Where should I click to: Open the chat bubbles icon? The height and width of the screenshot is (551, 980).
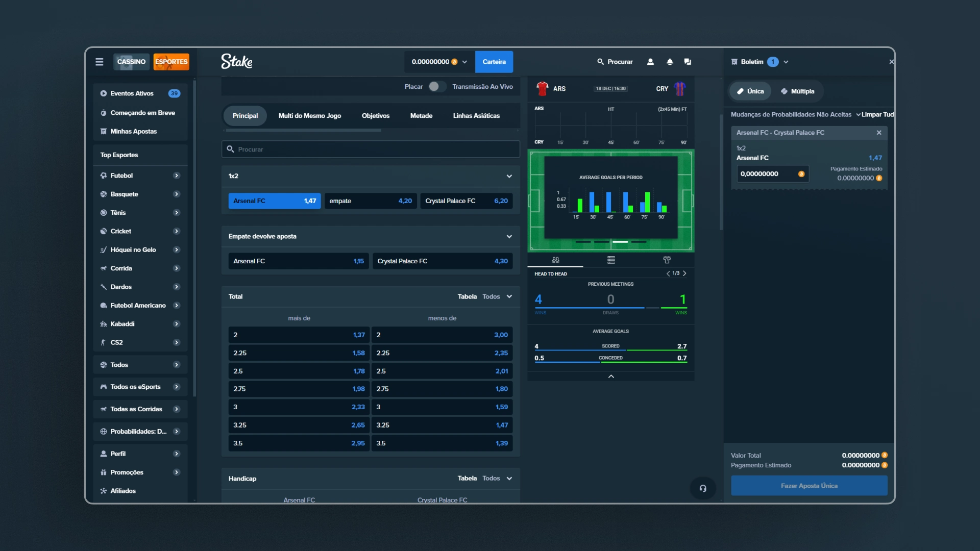(688, 62)
